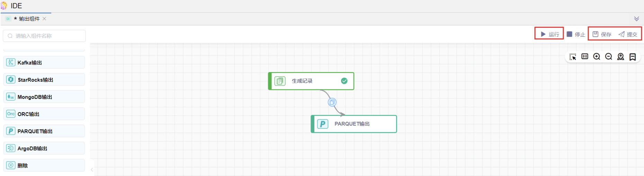Viewport: 644px width, 176px height.
Task: Stop execution with 停止 button
Action: point(576,34)
